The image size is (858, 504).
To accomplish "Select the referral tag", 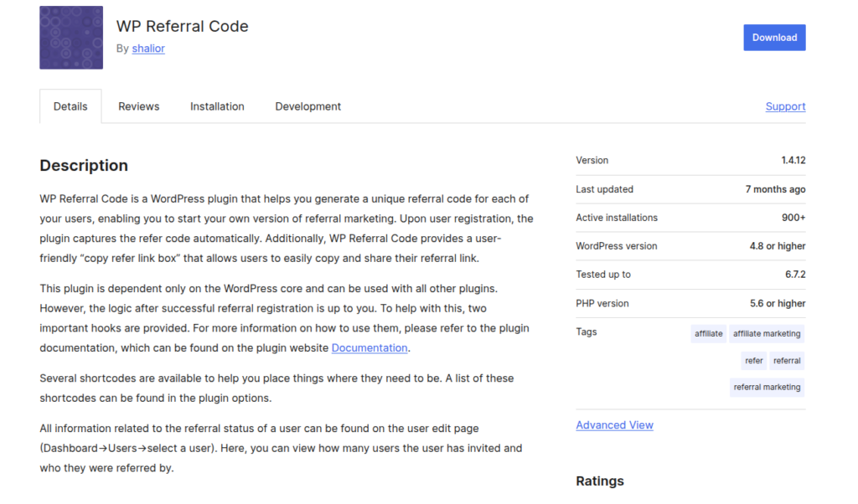I will coord(787,361).
